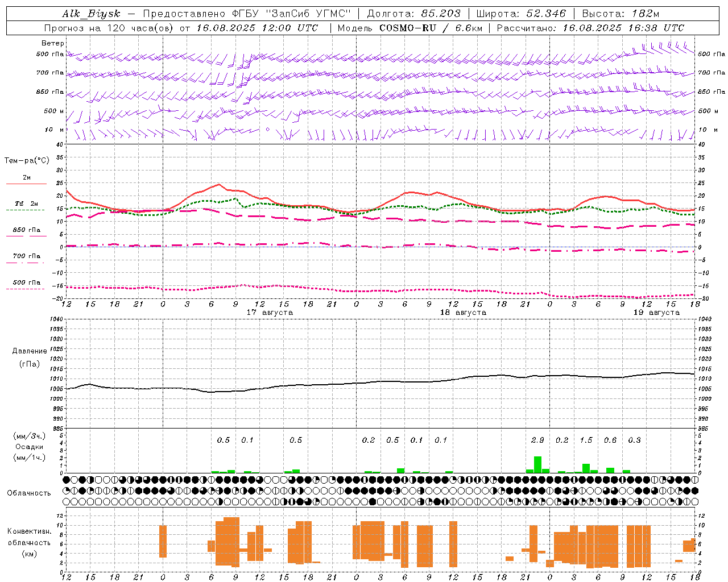Click the leftmost circle in the top cloudiness row
Screen dimensions: 728x582
tap(66, 480)
